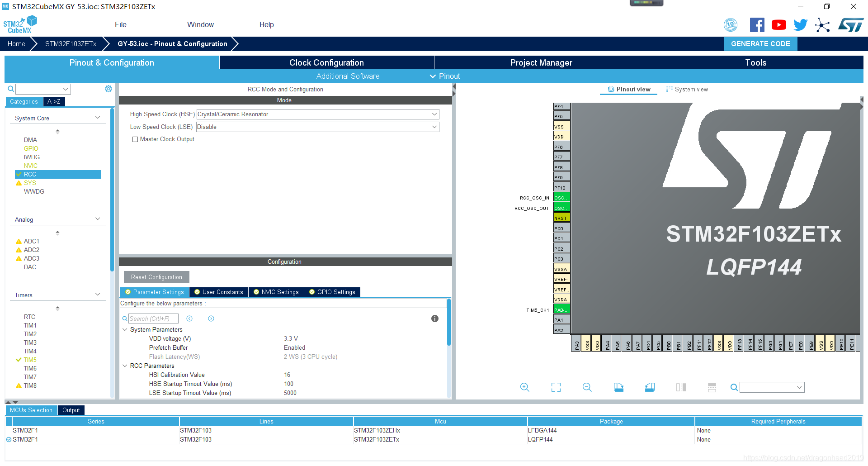Select SYS in System Core list
This screenshot has width=868, height=466.
pos(30,183)
